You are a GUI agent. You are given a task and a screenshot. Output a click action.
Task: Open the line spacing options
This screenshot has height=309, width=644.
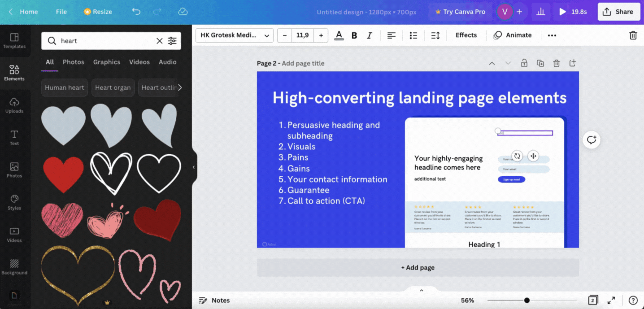[435, 35]
